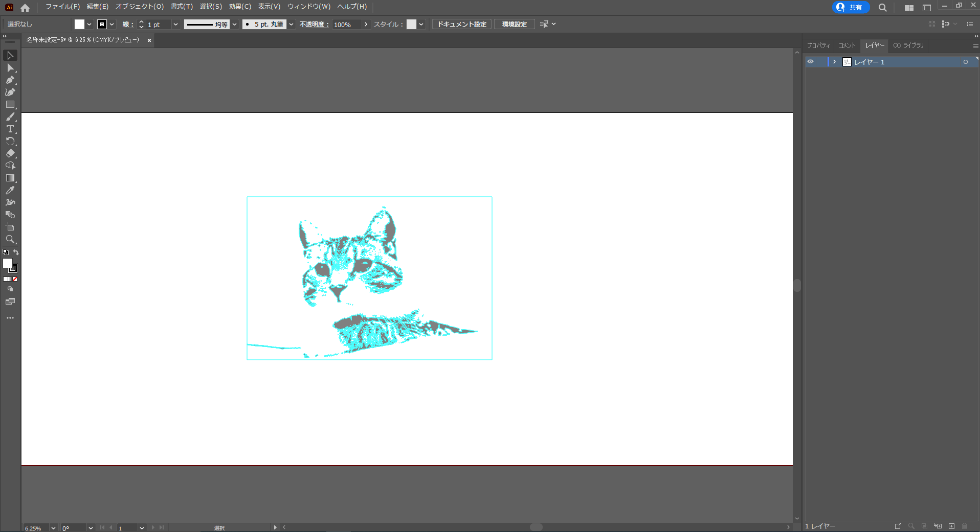Viewport: 980px width, 532px height.
Task: Select the Rectangle tool
Action: [10, 105]
